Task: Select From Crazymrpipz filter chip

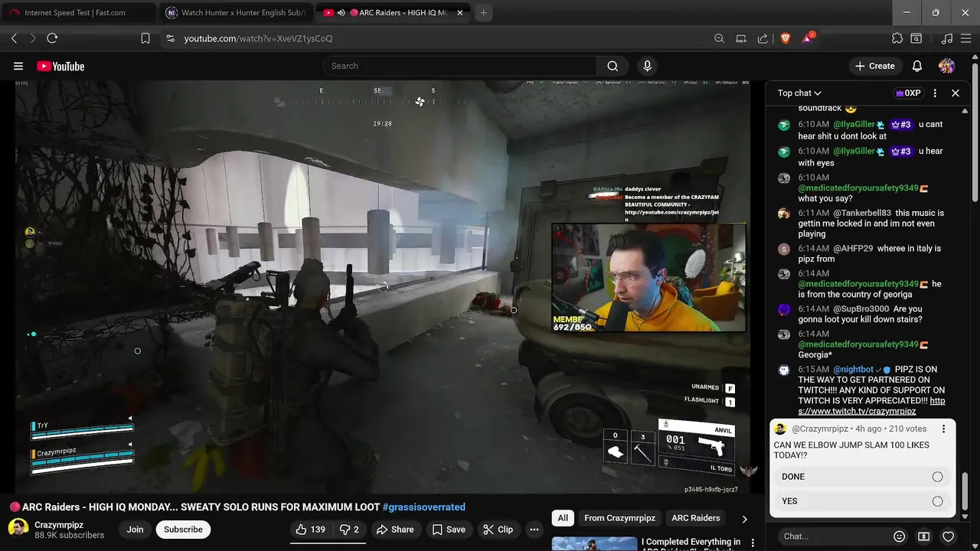Action: pyautogui.click(x=619, y=518)
